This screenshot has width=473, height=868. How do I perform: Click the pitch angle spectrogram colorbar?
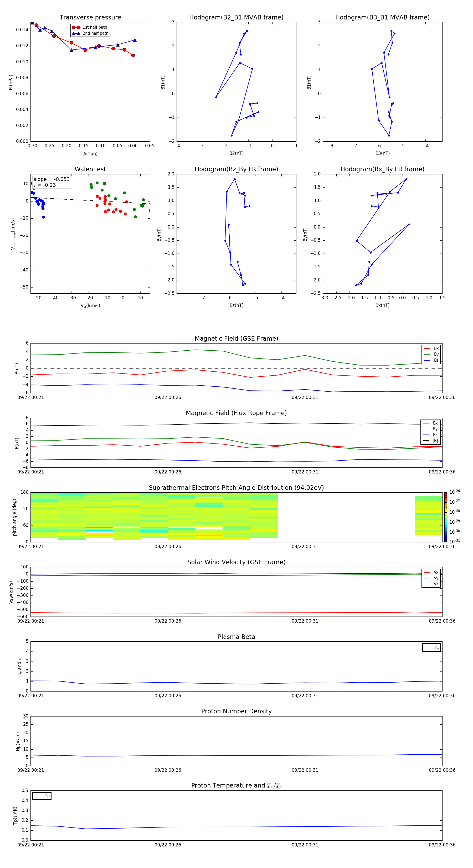click(446, 517)
